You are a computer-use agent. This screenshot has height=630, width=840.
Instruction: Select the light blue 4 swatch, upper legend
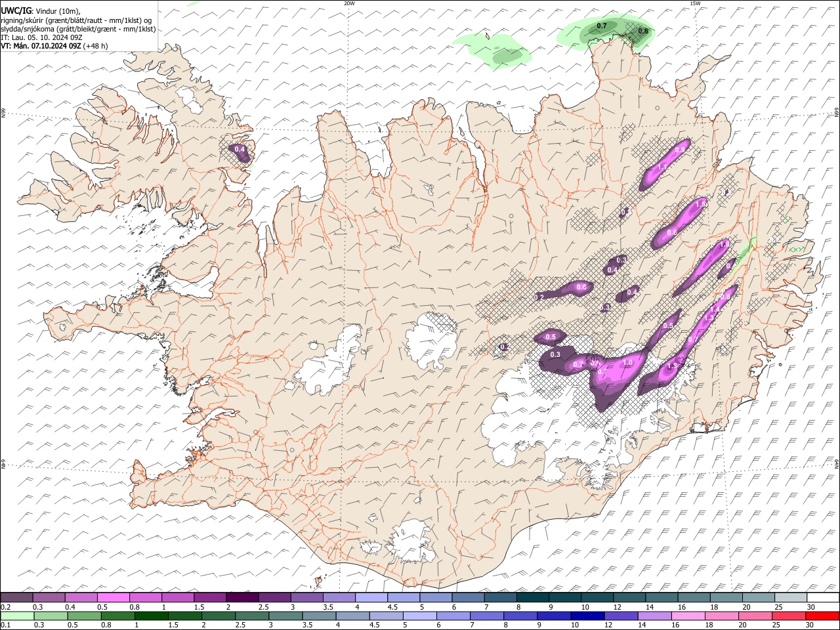[371, 597]
